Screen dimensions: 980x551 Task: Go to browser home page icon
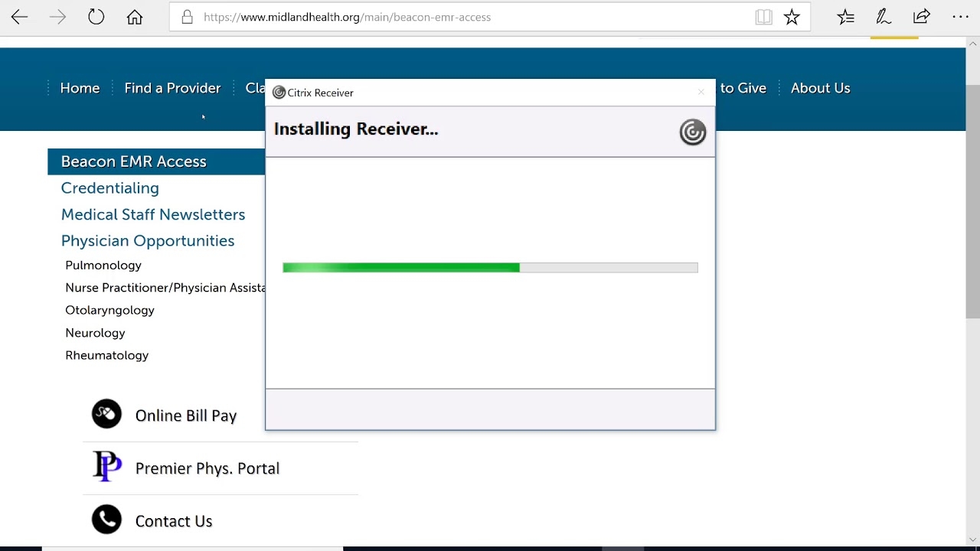point(135,17)
